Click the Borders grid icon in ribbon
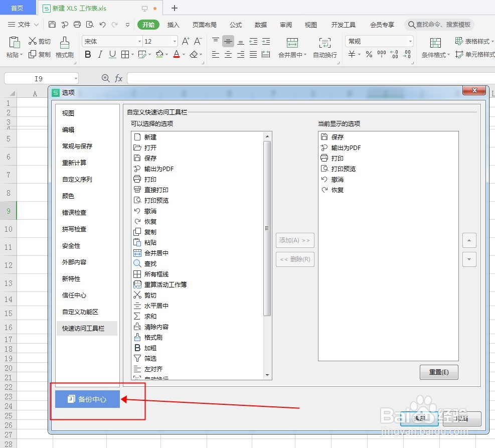This screenshot has width=495, height=448. (x=125, y=54)
